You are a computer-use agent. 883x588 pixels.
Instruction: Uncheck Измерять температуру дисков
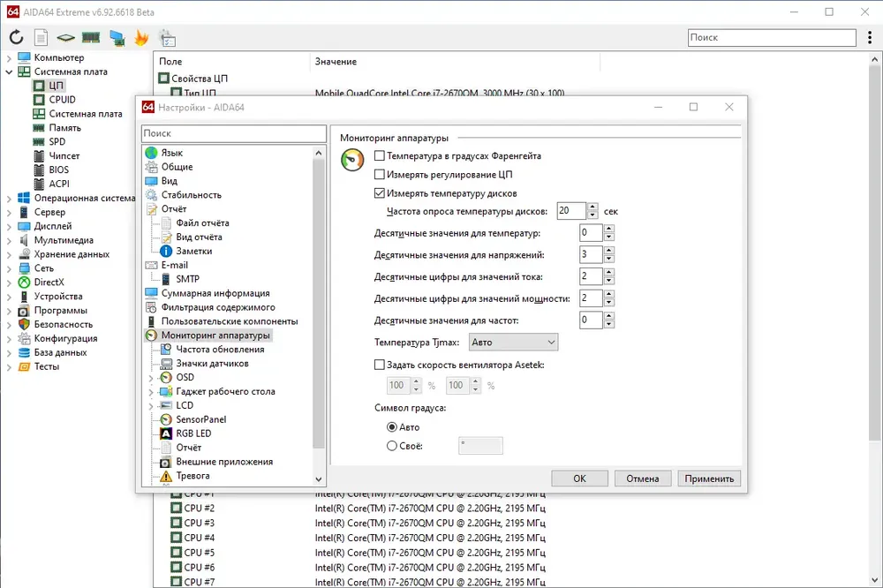click(x=380, y=193)
